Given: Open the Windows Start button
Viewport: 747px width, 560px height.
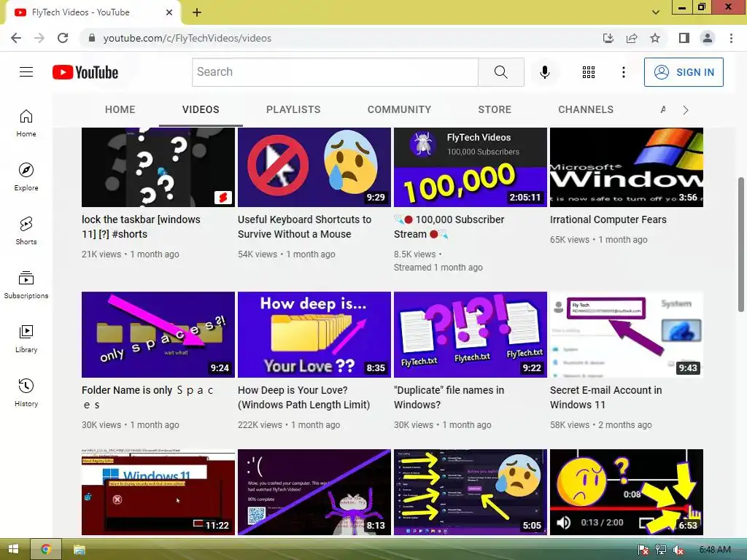Looking at the screenshot, I should [x=13, y=549].
